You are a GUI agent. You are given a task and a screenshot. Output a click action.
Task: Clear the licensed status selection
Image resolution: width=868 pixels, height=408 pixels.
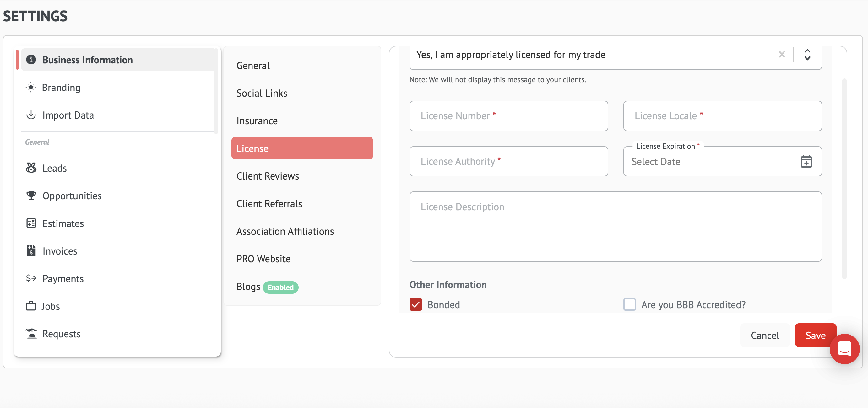782,55
